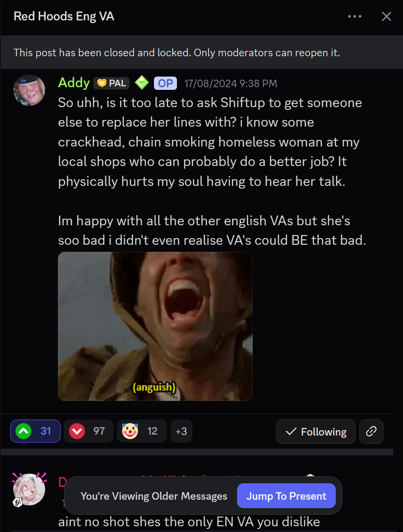Click the message timestamp 17/08/2024 9:38 PM

tap(231, 83)
